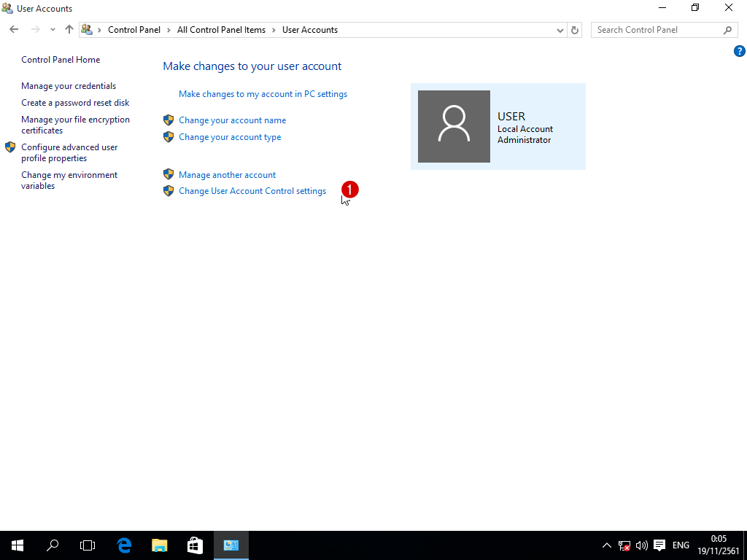Click the USER account picture thumbnail
The image size is (747, 560).
click(454, 126)
